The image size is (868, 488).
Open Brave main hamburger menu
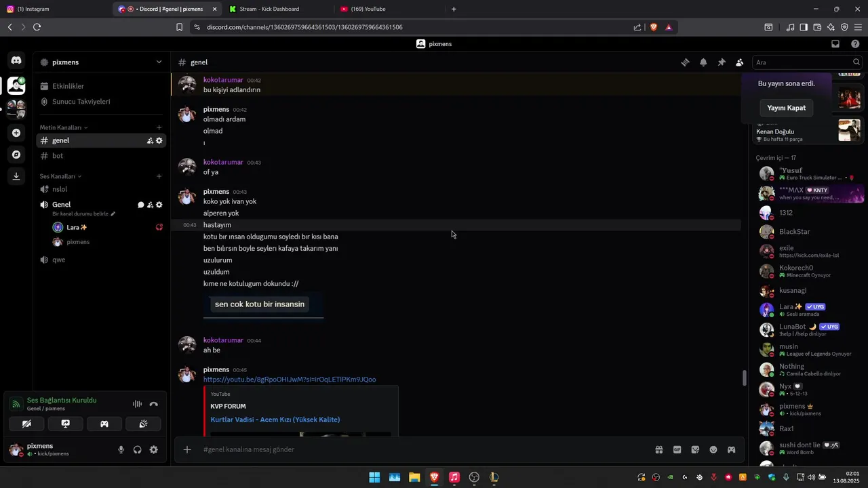coord(859,27)
